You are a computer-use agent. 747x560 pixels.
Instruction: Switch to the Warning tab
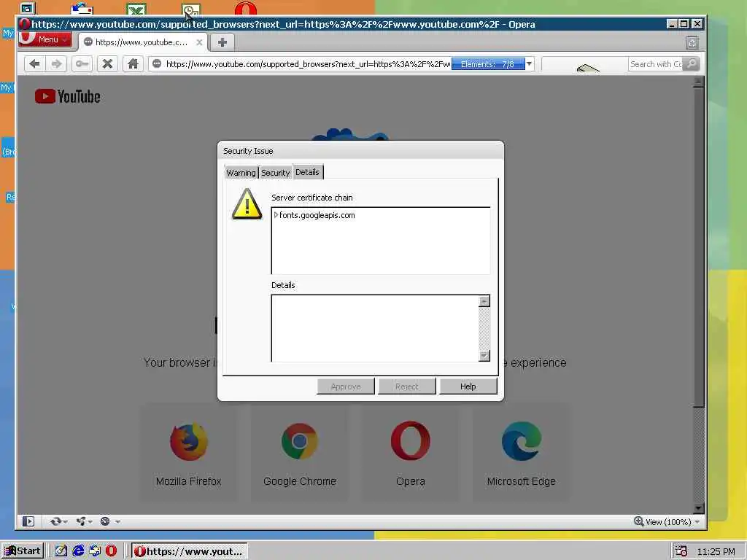pyautogui.click(x=241, y=173)
